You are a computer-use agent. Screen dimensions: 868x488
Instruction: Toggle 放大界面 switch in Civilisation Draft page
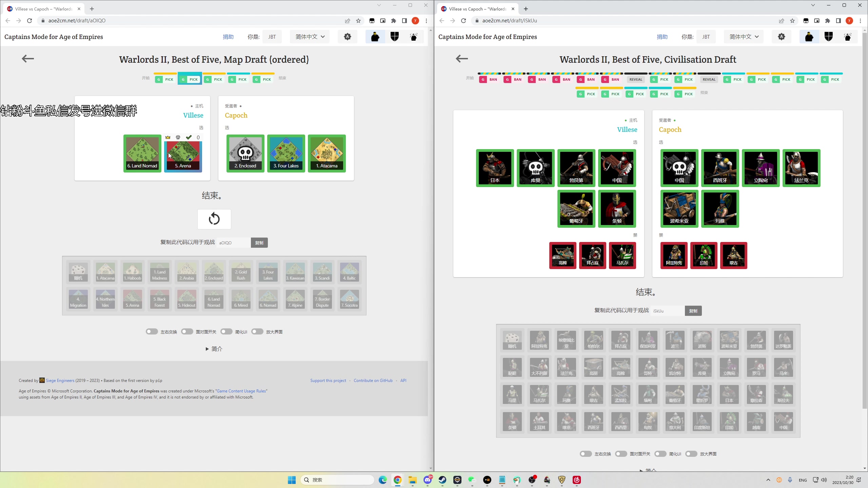691,453
